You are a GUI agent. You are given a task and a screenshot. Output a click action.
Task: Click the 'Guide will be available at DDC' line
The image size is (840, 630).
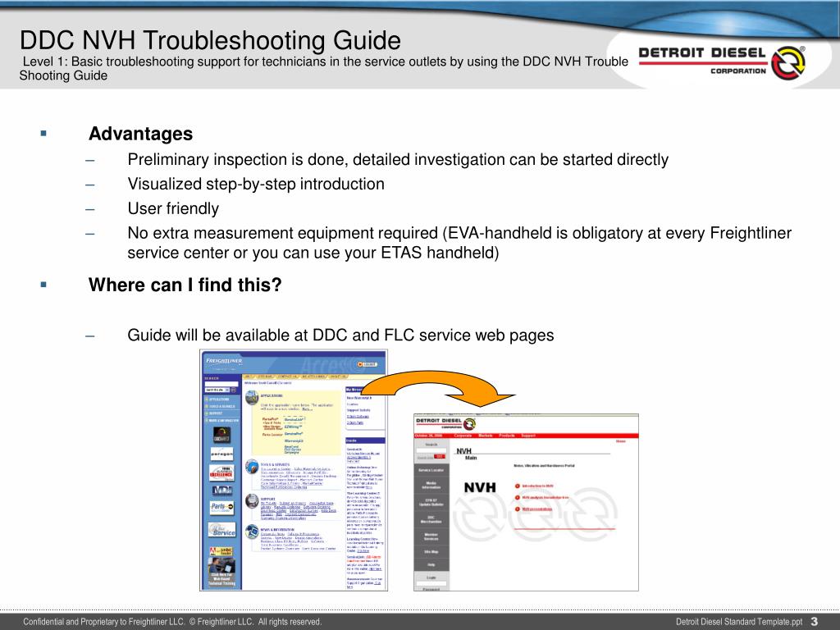point(340,335)
